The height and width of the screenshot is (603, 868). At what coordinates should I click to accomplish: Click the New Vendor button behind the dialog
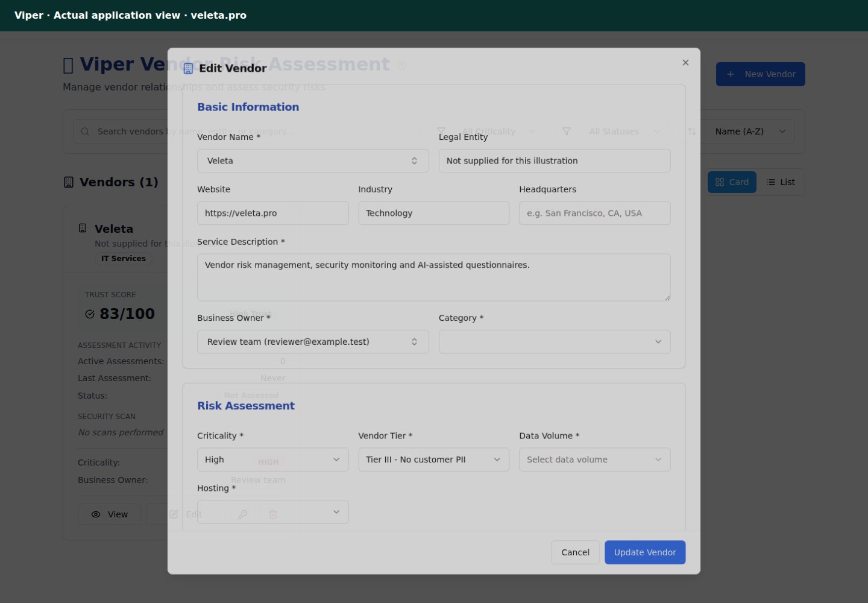coord(761,74)
